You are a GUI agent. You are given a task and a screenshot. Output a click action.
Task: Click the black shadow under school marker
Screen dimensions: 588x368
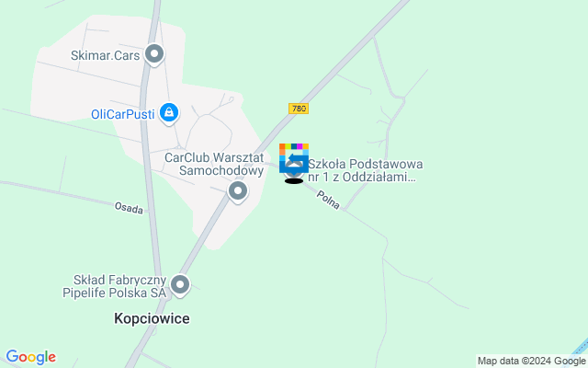tap(294, 181)
